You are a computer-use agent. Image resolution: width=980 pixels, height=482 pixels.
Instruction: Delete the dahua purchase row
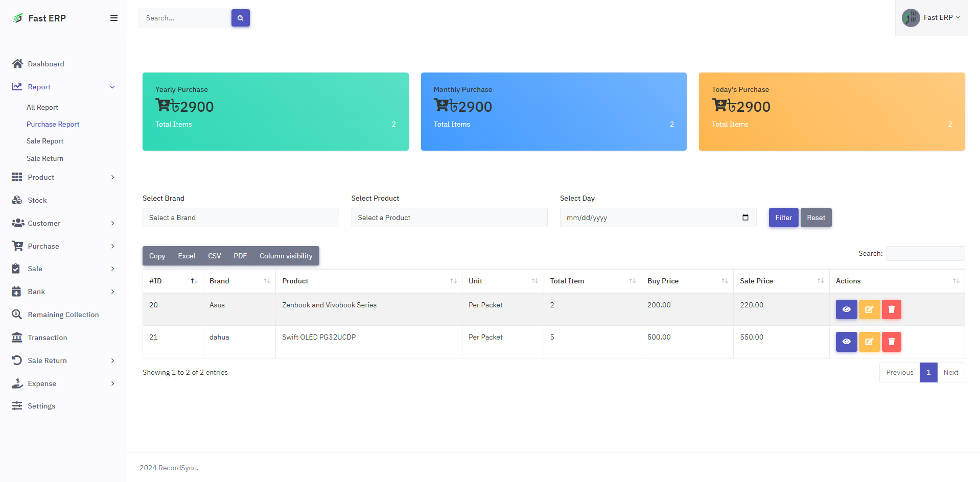click(x=891, y=342)
